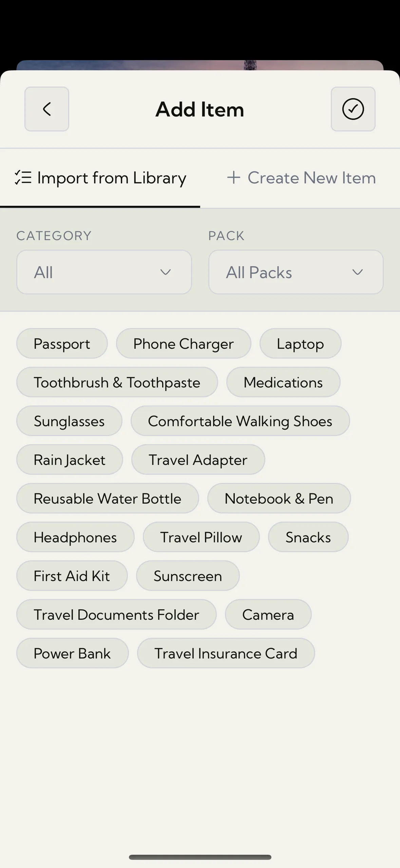Tap the back arrow icon
Screen dimensions: 400x868
(47, 109)
